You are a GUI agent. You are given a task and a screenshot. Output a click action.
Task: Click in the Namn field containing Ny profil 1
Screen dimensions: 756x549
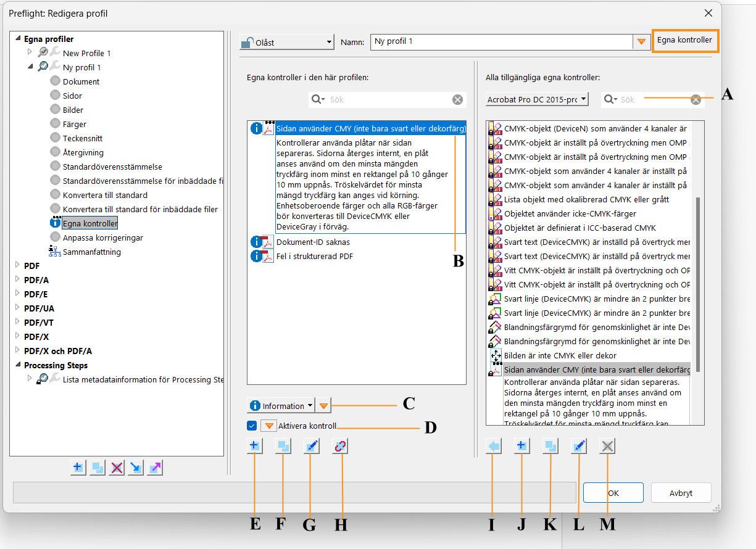(502, 41)
